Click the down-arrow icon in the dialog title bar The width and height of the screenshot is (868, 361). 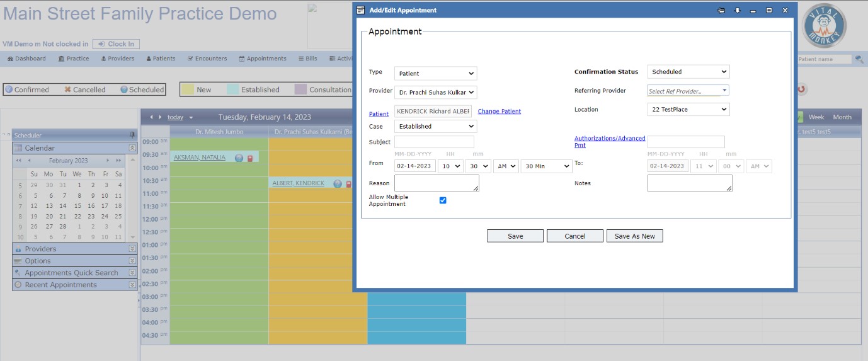tap(738, 10)
